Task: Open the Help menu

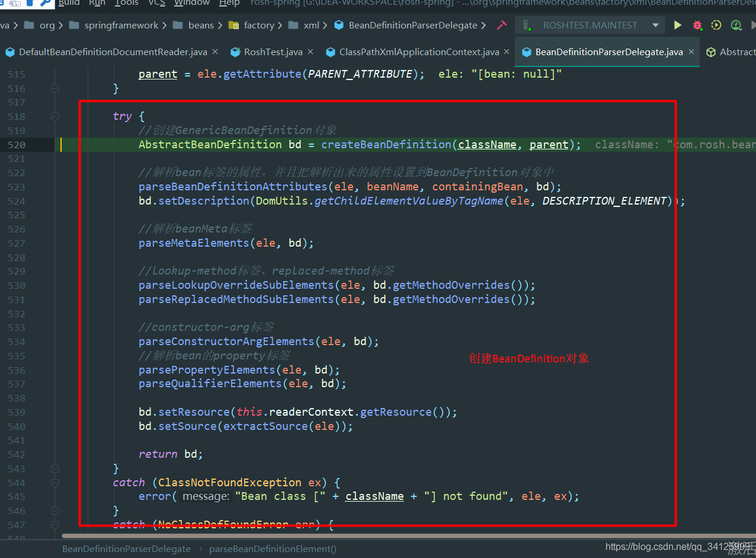Action: click(229, 3)
